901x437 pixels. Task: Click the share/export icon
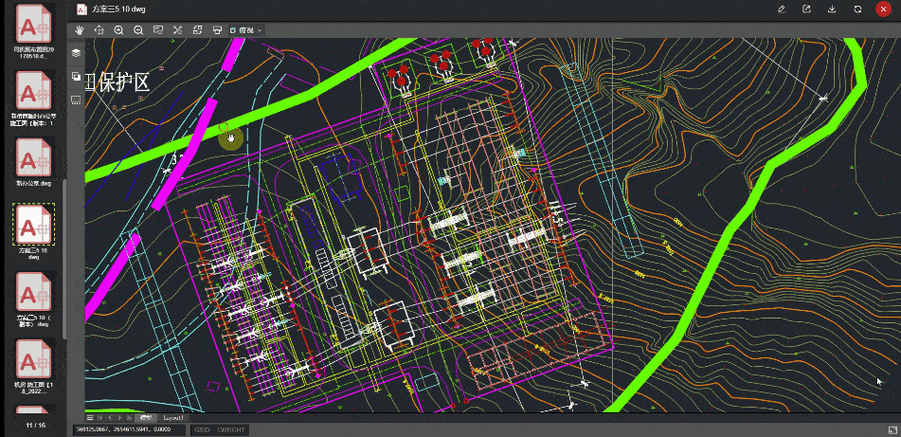[x=807, y=9]
